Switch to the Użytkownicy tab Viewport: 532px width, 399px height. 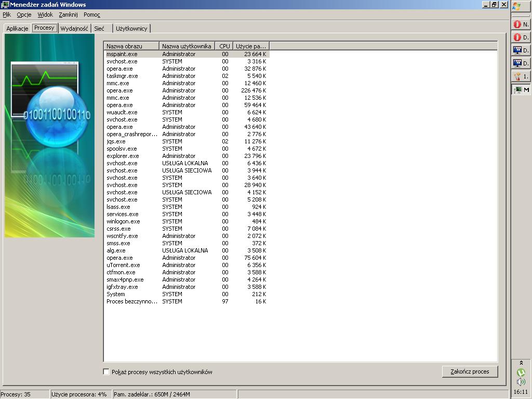pos(131,29)
